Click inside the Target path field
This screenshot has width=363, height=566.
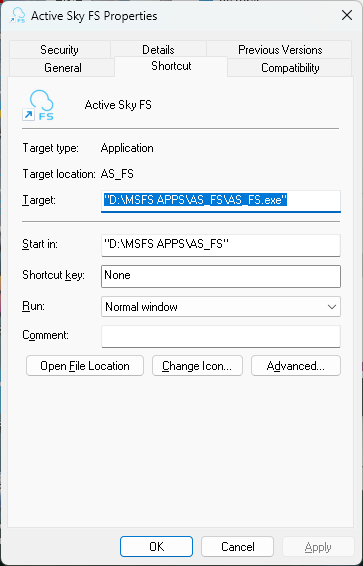(221, 201)
